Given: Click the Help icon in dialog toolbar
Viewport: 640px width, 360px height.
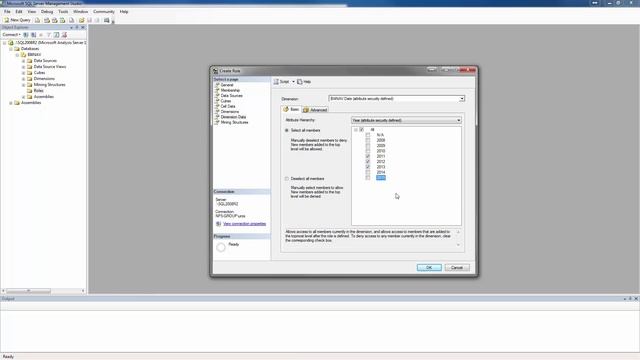Looking at the screenshot, I should 300,82.
